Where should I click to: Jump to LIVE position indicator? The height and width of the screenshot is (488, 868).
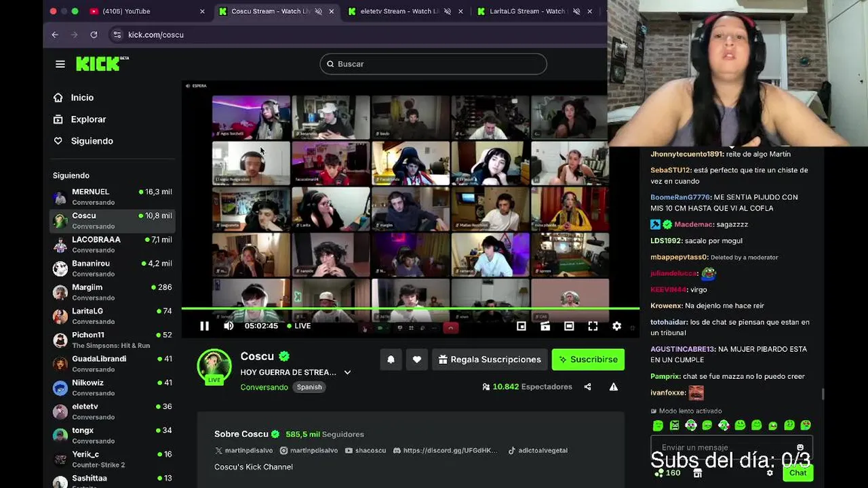tap(298, 326)
